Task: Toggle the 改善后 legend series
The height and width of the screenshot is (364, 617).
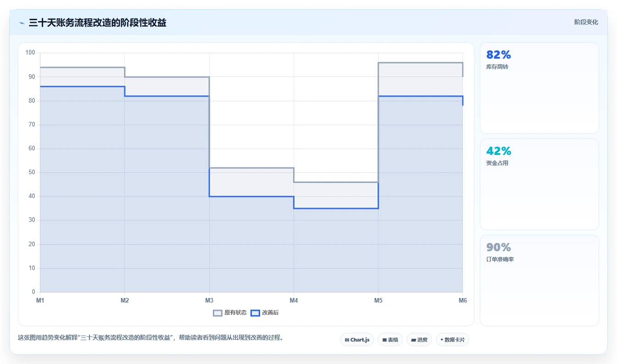Action: point(265,313)
